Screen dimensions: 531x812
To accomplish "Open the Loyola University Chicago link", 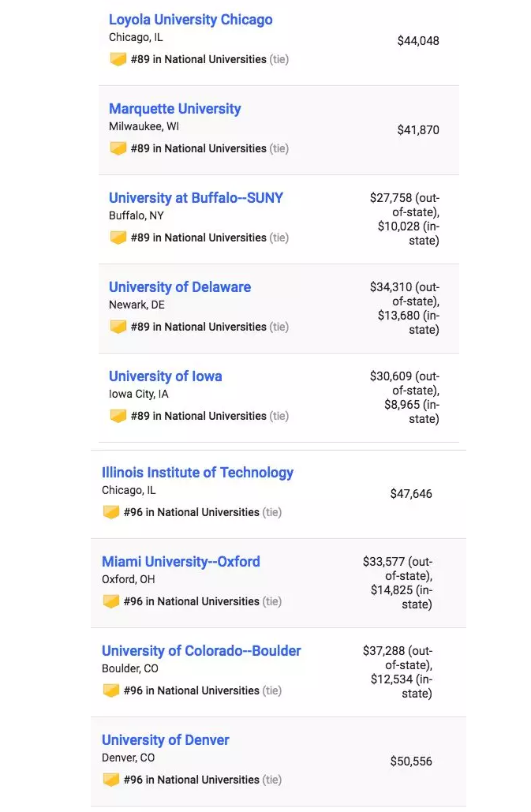I will pos(190,20).
